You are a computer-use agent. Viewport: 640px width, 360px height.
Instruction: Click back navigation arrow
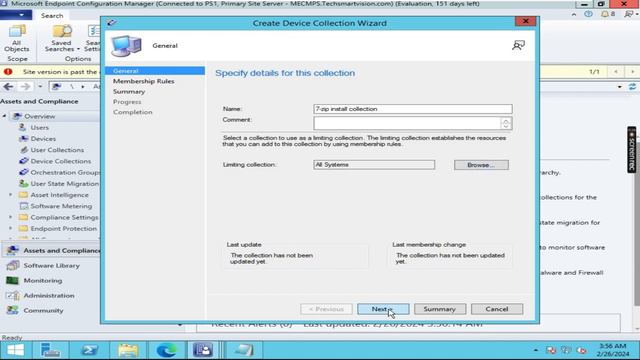(8, 87)
